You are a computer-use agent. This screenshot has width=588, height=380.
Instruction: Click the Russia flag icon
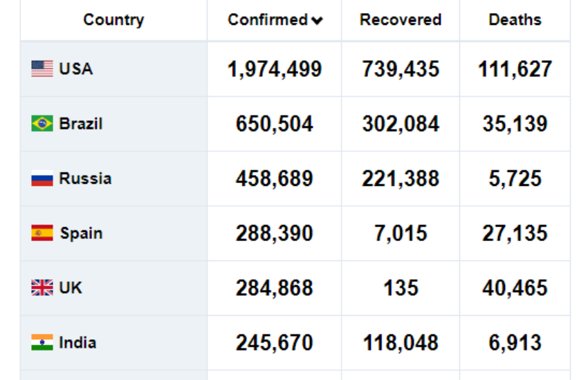point(42,178)
